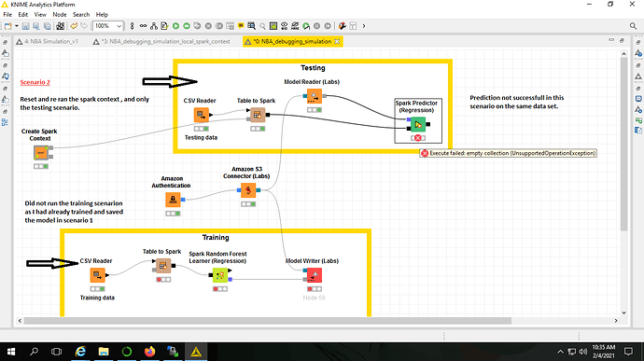644x361 pixels.
Task: Select the Testing data CSV Reader node
Action: (x=202, y=115)
